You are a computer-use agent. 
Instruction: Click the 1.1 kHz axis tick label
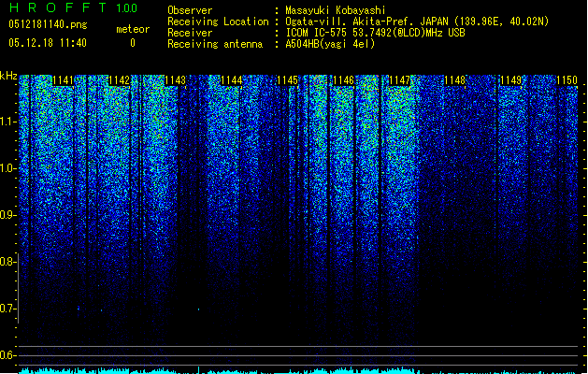tap(8, 122)
